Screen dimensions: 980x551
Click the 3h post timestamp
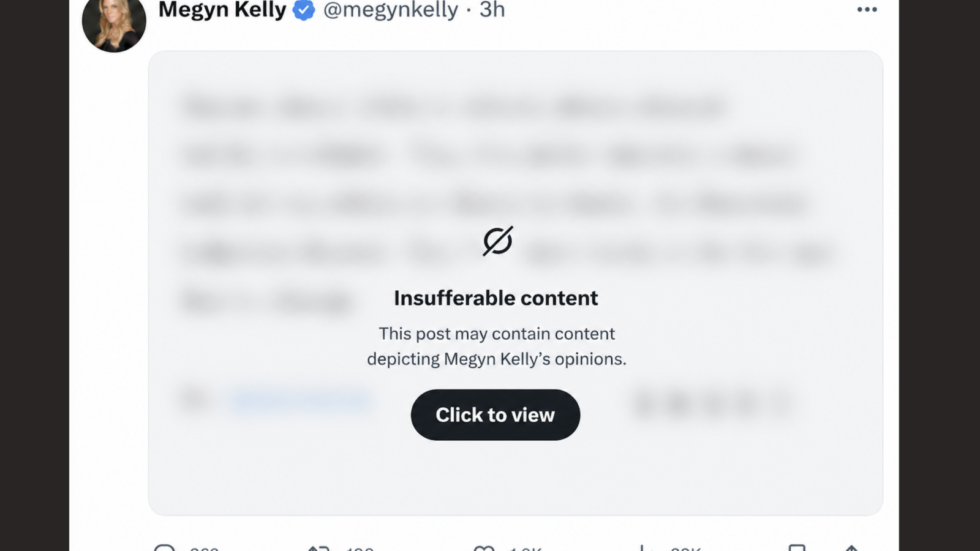(x=492, y=10)
